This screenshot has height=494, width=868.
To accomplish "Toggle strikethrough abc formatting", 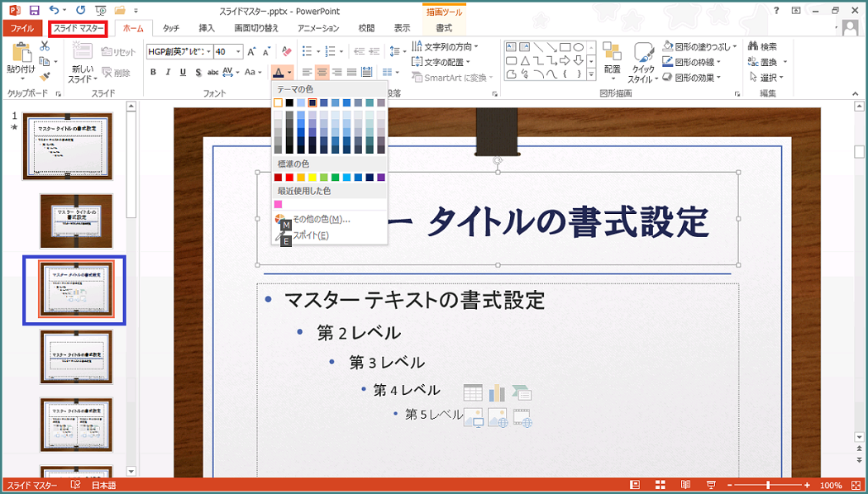I will [212, 72].
